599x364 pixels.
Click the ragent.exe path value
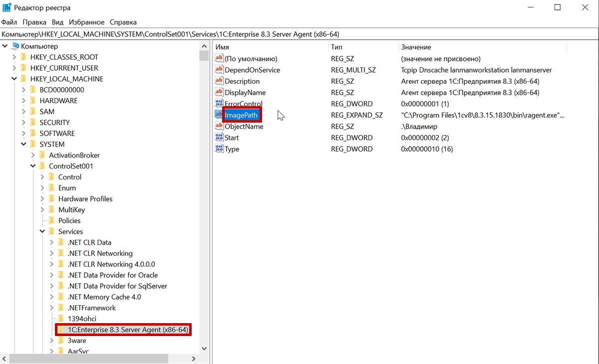pos(483,115)
